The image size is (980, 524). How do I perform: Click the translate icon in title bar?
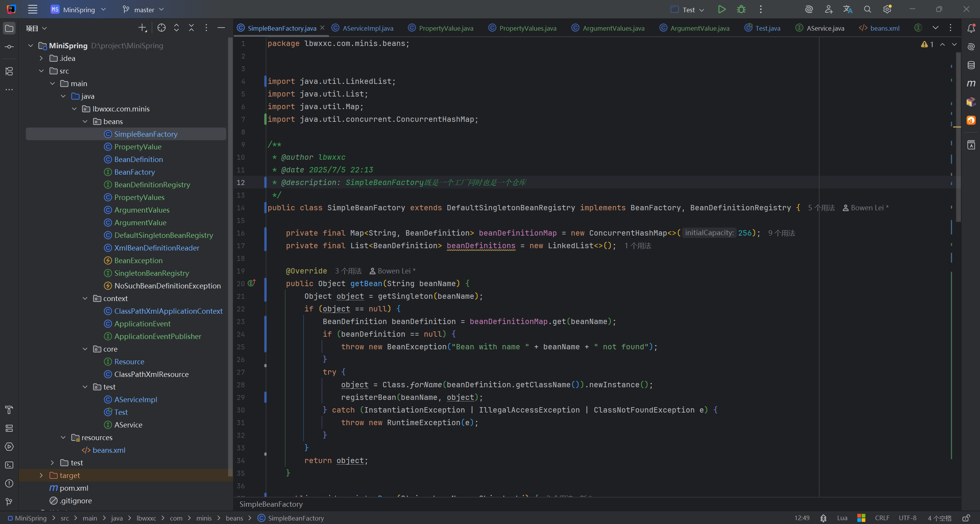point(848,9)
